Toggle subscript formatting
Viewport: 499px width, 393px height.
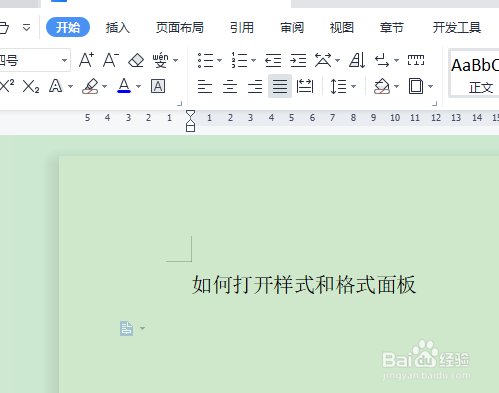(x=31, y=86)
